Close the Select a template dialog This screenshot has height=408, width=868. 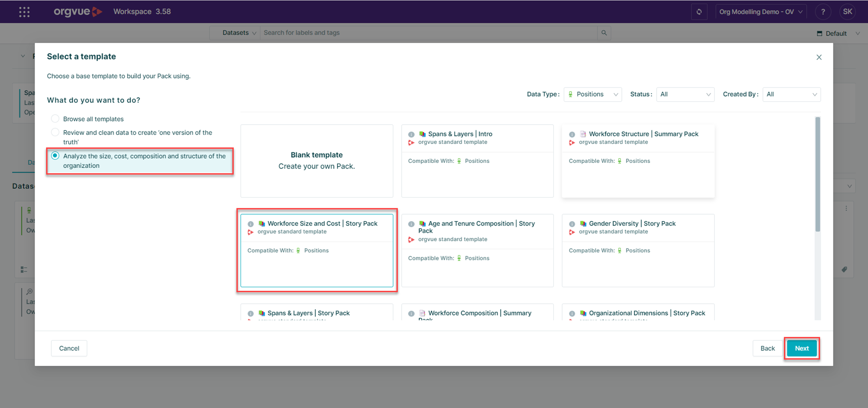pos(819,57)
